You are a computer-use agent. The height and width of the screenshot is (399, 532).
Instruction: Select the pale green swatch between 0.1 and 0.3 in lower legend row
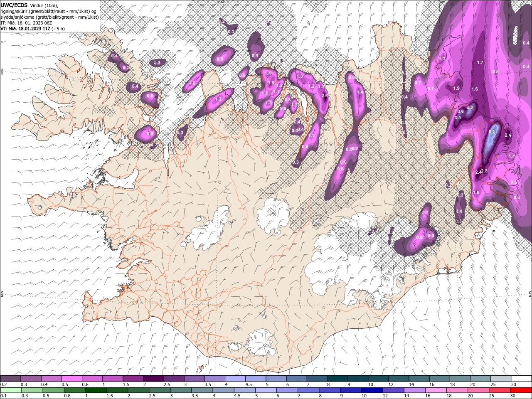[10, 390]
